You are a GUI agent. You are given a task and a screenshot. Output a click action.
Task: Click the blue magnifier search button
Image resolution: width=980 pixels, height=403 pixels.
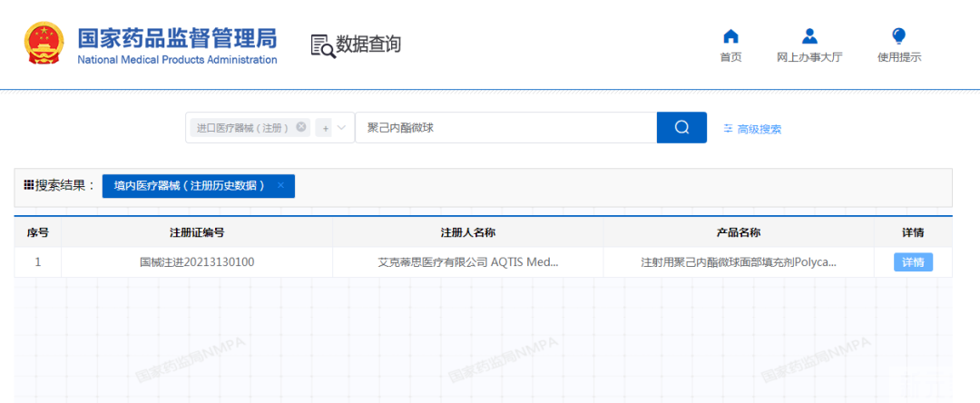point(681,128)
